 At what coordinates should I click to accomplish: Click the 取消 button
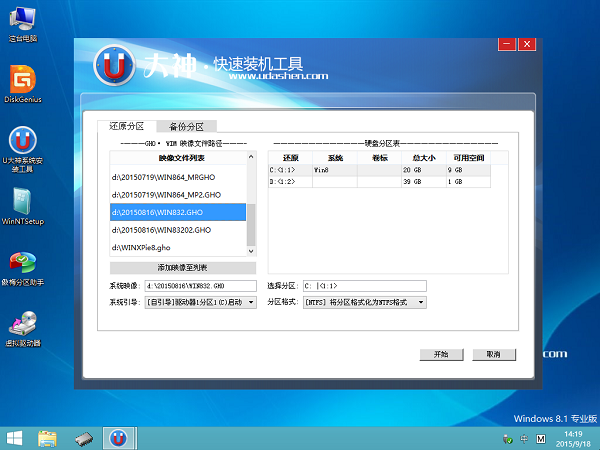(492, 354)
